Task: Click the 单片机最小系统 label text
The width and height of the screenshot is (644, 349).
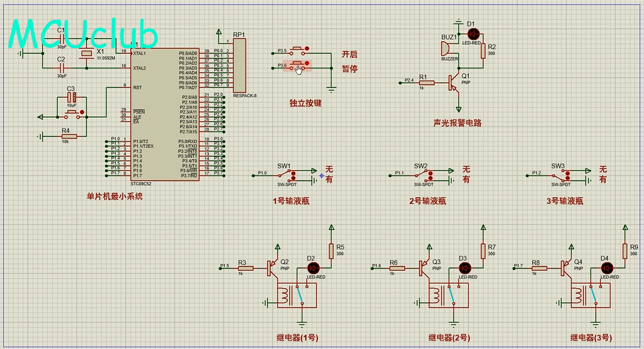Action: tap(114, 197)
